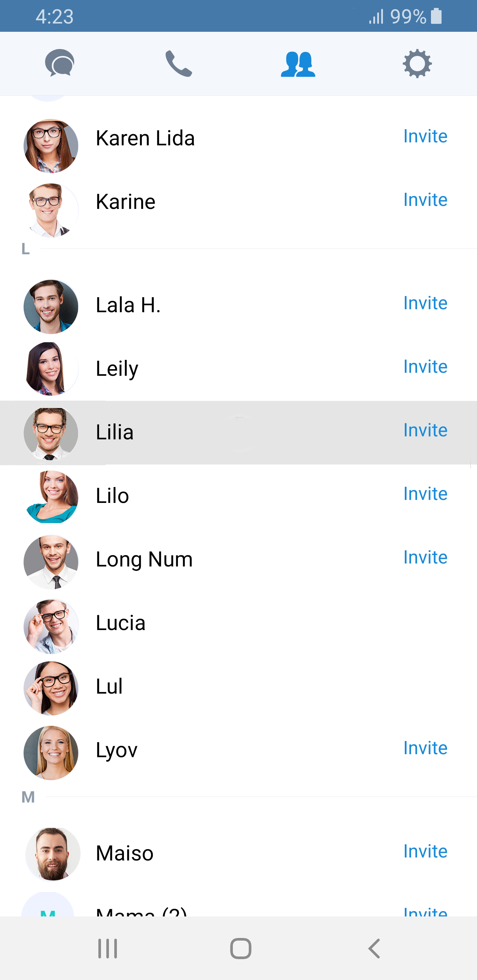Invite Leily via Invite link
477x980 pixels.
tap(425, 367)
